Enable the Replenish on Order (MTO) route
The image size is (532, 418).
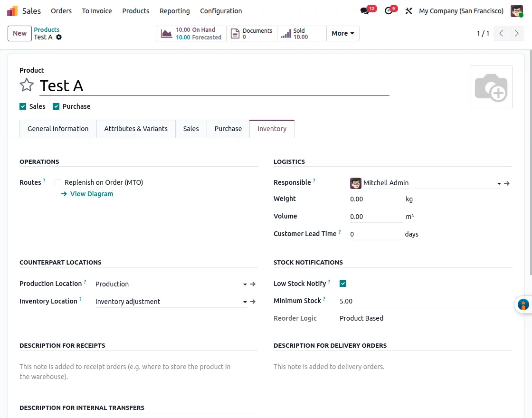[57, 182]
